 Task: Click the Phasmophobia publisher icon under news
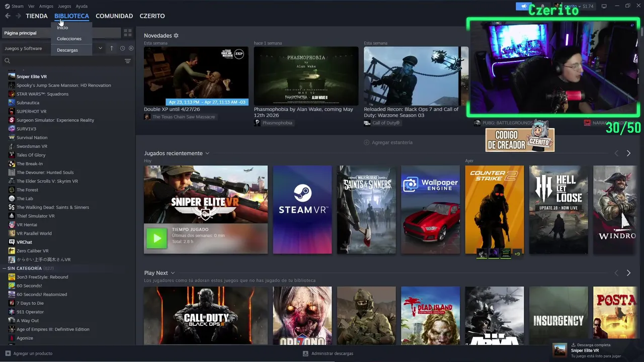click(257, 123)
